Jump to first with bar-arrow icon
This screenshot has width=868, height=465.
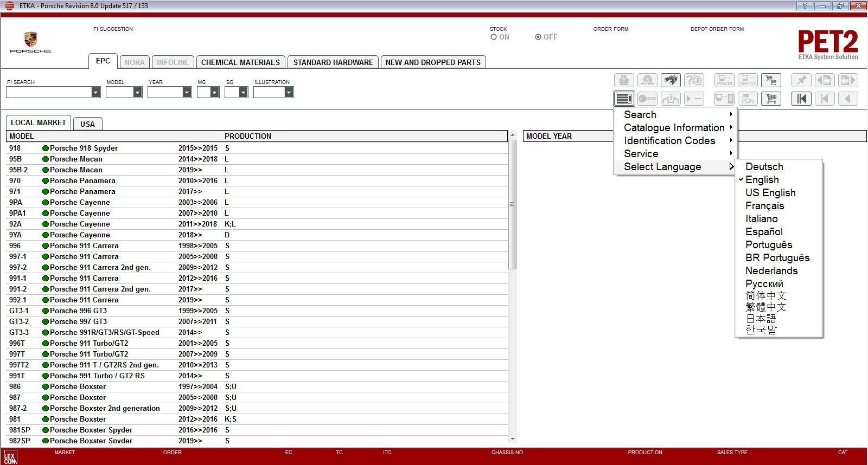coord(801,99)
